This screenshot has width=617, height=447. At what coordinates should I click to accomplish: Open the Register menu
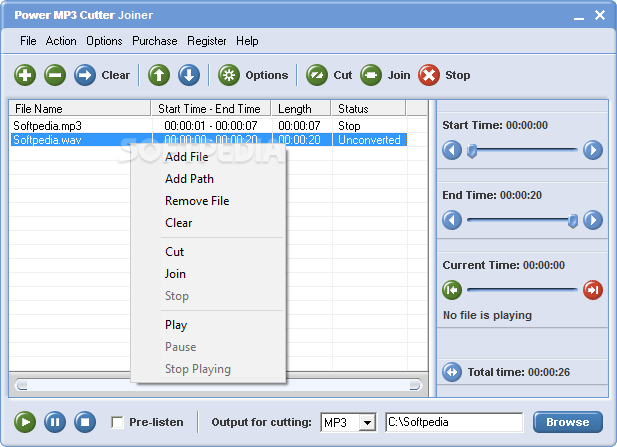(x=207, y=41)
